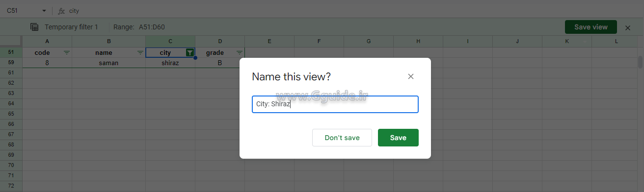Click the cell with code 8
This screenshot has width=644, height=192.
[47, 63]
